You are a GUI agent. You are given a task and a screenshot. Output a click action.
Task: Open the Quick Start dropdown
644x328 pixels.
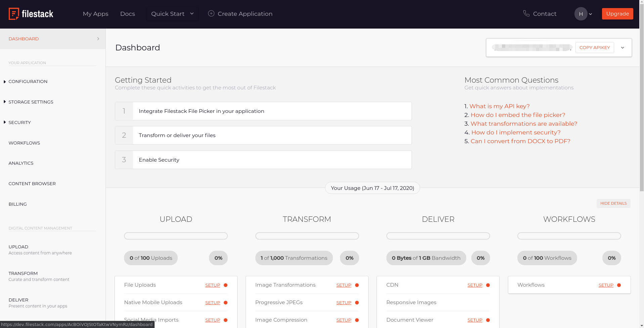pyautogui.click(x=172, y=14)
